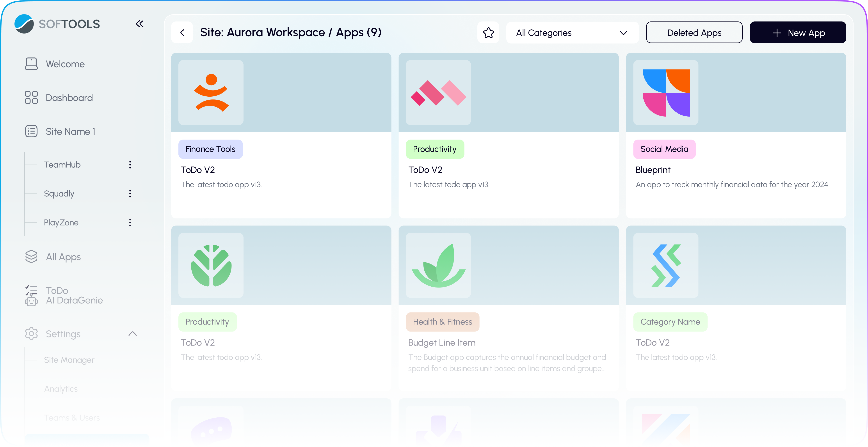This screenshot has width=868, height=447.
Task: Open the Blueprint app title
Action: (653, 170)
